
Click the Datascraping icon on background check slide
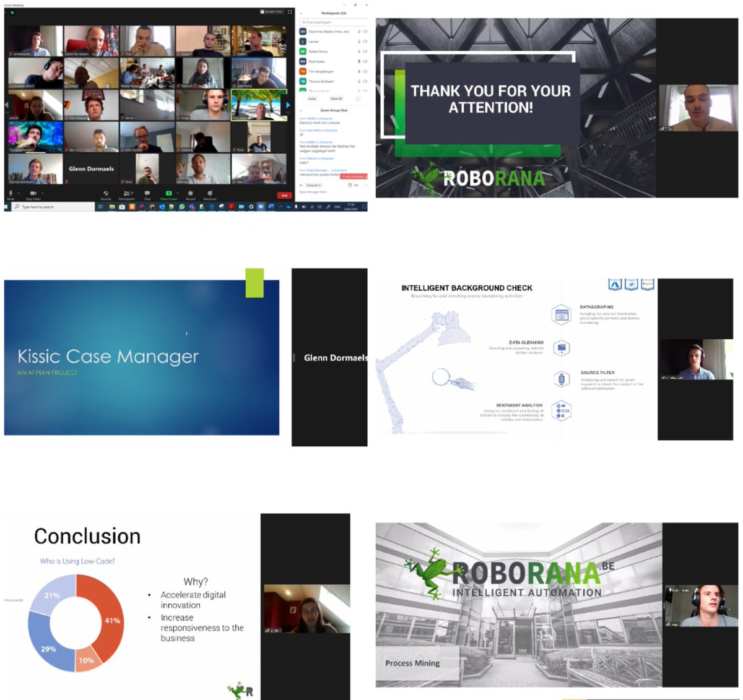562,315
